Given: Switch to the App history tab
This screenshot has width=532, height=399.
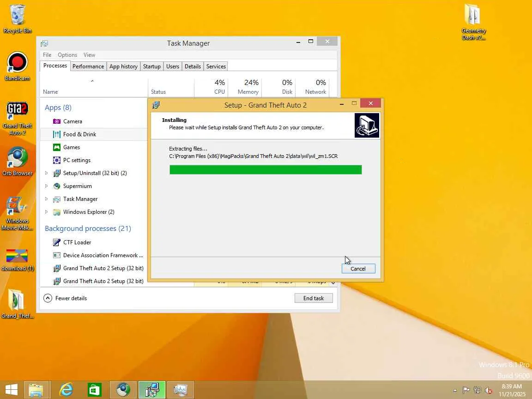Looking at the screenshot, I should [x=123, y=66].
